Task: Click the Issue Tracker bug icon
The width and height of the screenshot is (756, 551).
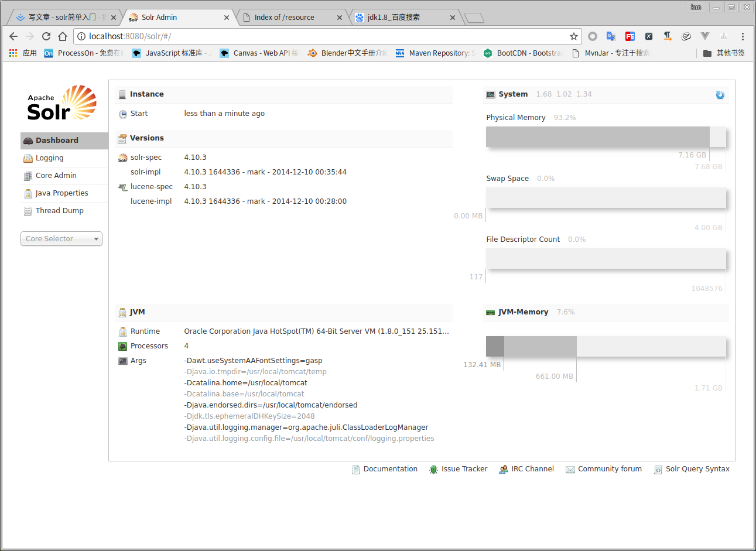Action: click(x=434, y=470)
